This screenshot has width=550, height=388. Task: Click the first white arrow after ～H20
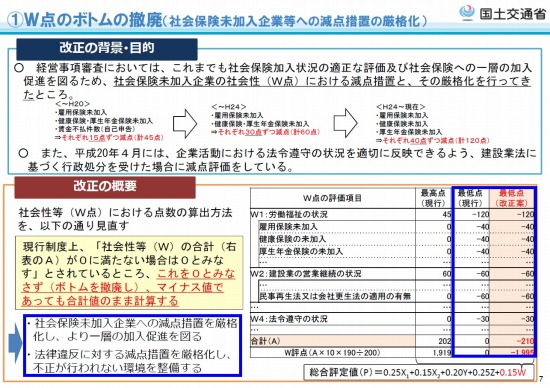tap(185, 123)
